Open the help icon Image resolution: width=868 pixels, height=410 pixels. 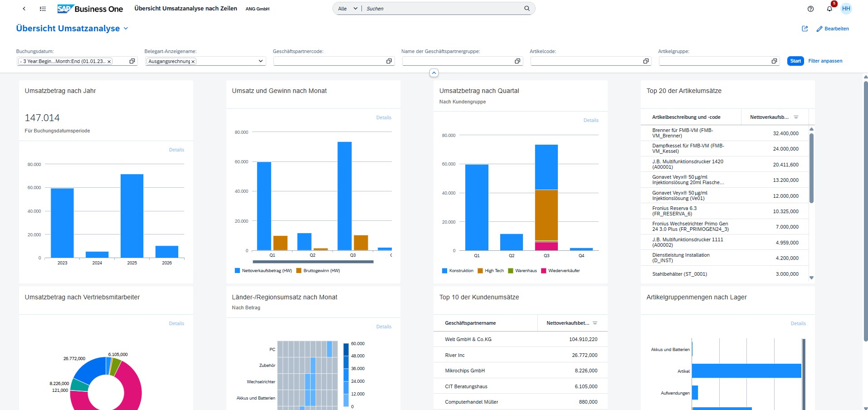[810, 9]
